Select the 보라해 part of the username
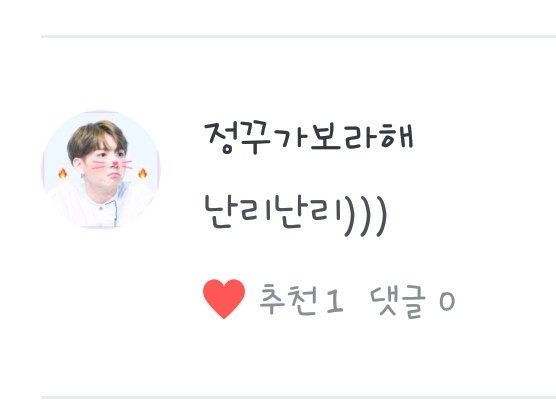The height and width of the screenshot is (417, 556). point(362,137)
